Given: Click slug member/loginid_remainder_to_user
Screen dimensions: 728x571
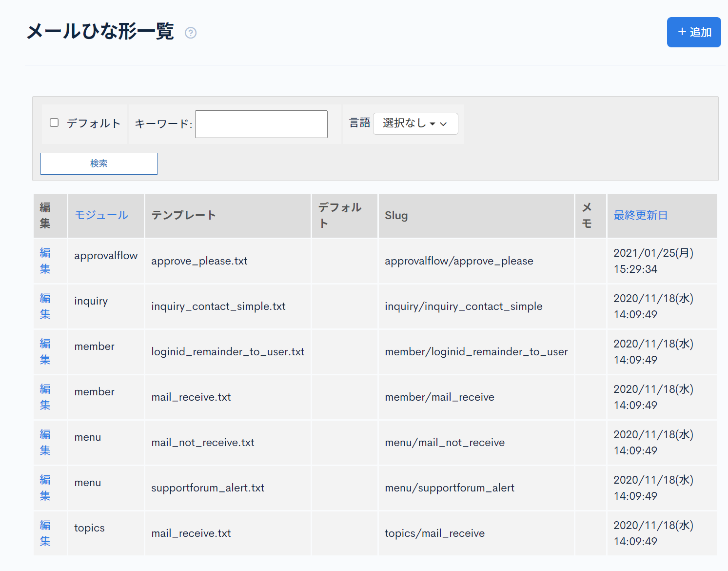Looking at the screenshot, I should pyautogui.click(x=476, y=352).
